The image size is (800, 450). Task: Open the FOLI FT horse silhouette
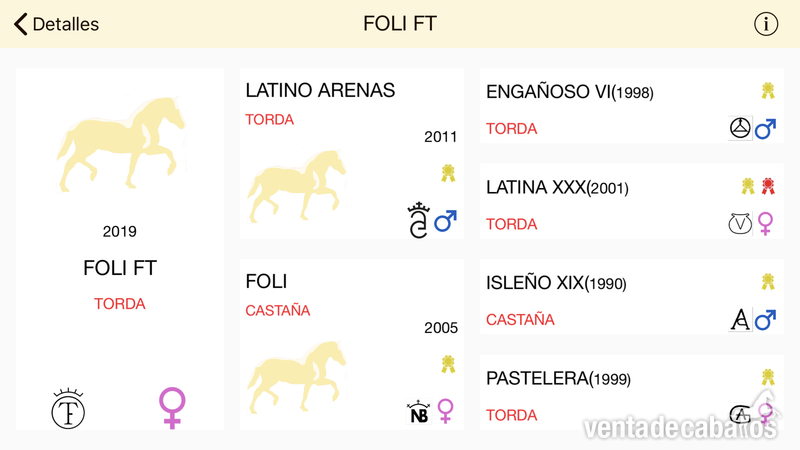click(x=121, y=144)
